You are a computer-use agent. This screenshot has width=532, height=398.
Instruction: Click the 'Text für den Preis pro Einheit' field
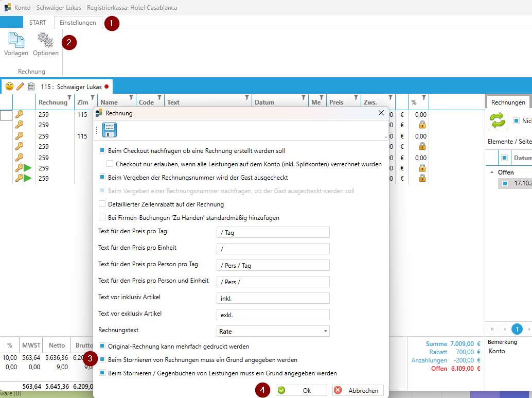click(x=273, y=249)
